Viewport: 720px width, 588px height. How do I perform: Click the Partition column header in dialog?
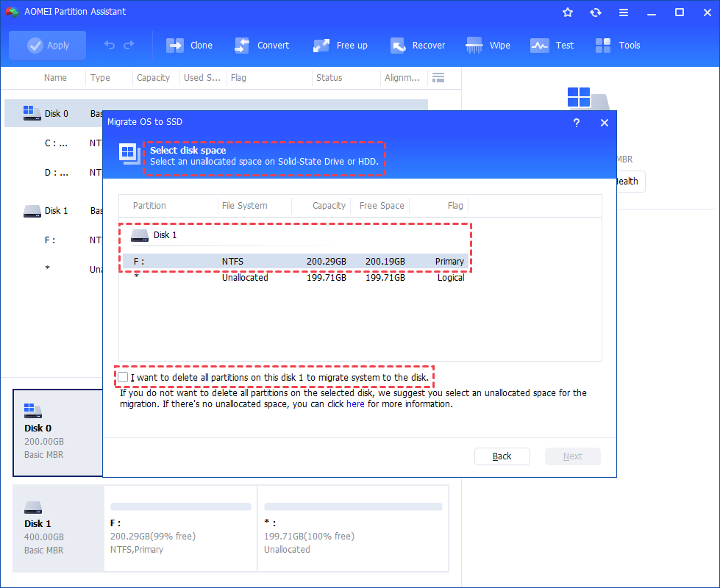(x=149, y=206)
